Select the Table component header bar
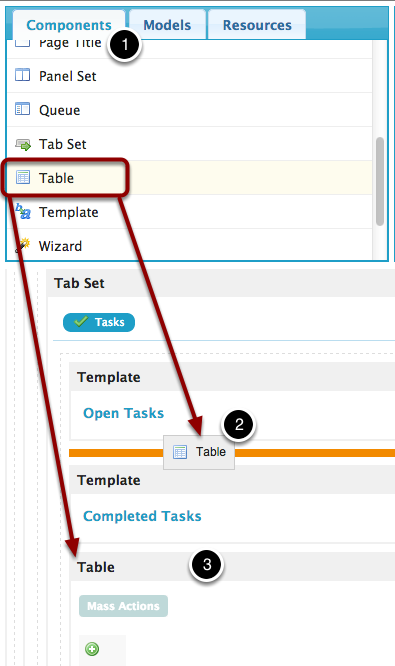 tap(232, 567)
